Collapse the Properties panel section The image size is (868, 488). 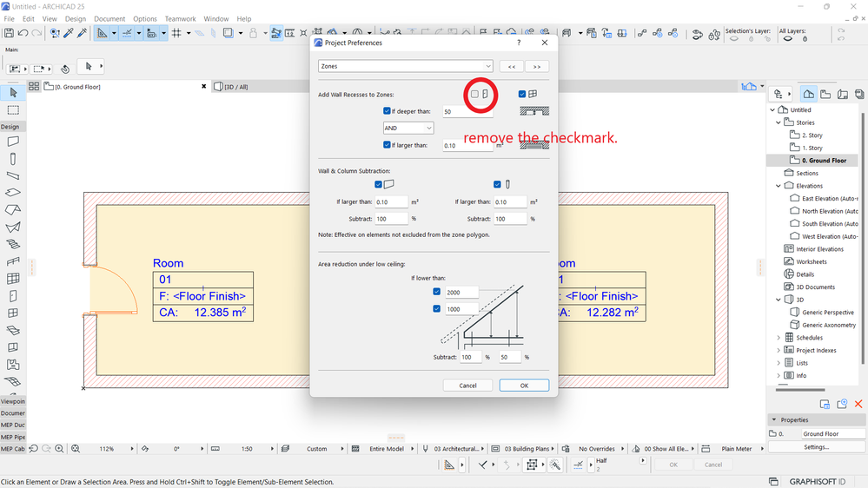(x=774, y=420)
